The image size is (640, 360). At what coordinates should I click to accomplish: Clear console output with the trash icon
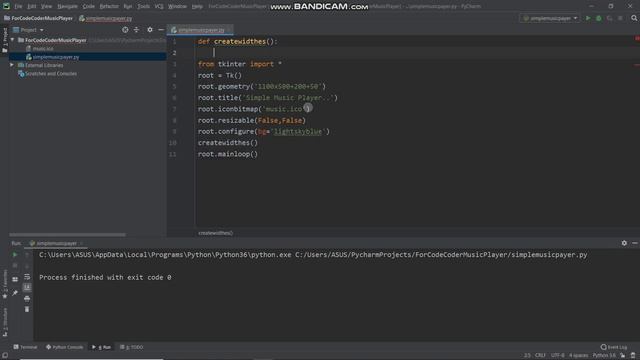click(x=27, y=309)
